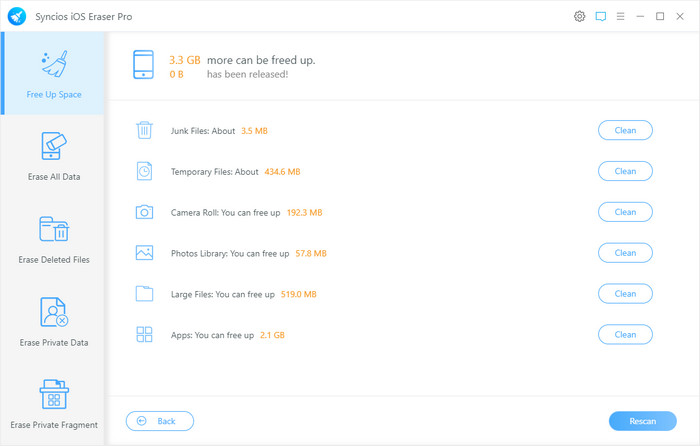
Task: Click 'Large Files: You can free up' label
Action: [223, 295]
